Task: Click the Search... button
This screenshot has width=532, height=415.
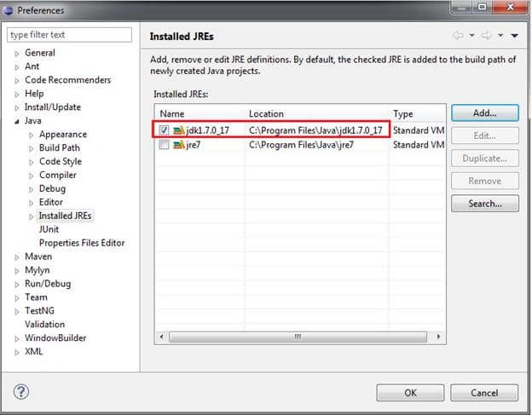Action: click(x=485, y=204)
